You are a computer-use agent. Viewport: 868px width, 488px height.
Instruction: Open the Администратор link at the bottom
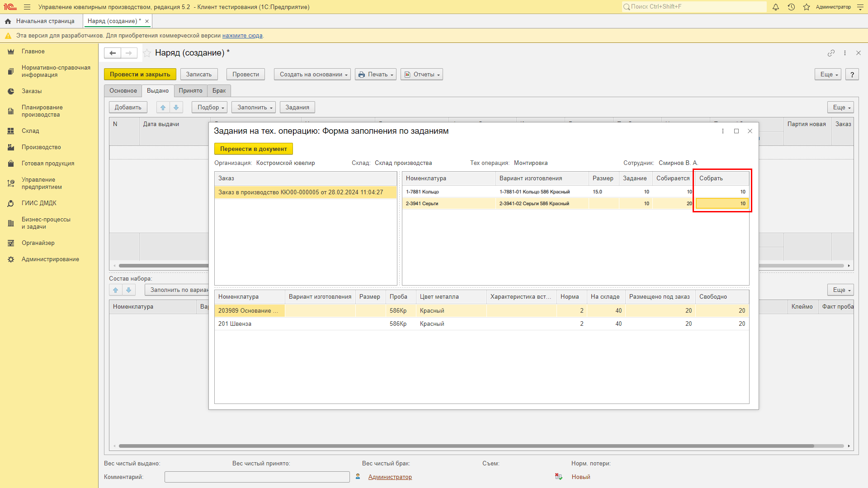(x=390, y=477)
